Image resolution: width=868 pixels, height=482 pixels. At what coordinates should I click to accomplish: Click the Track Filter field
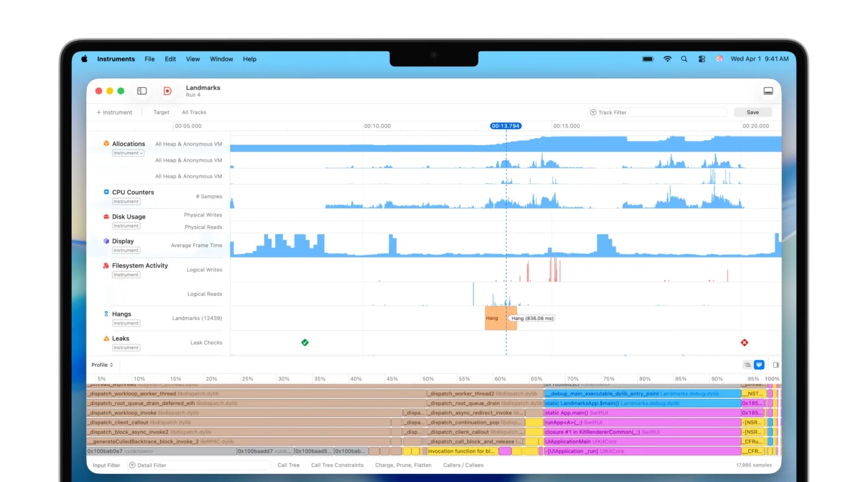click(x=658, y=112)
